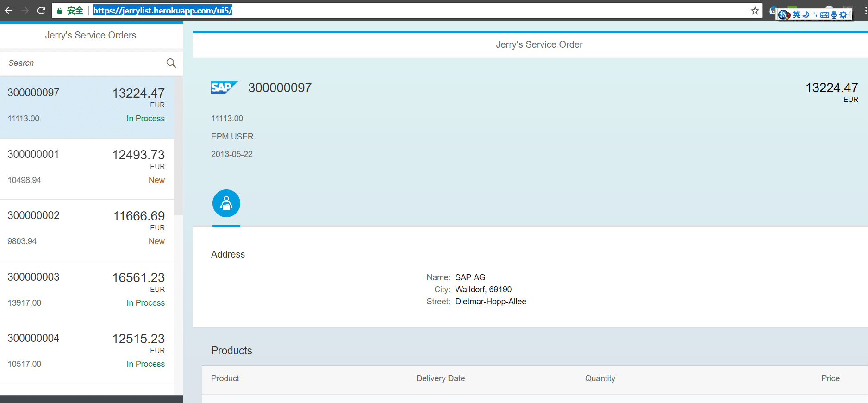Click the date 2013-05-22
Screen dimensions: 868x403
tap(232, 154)
